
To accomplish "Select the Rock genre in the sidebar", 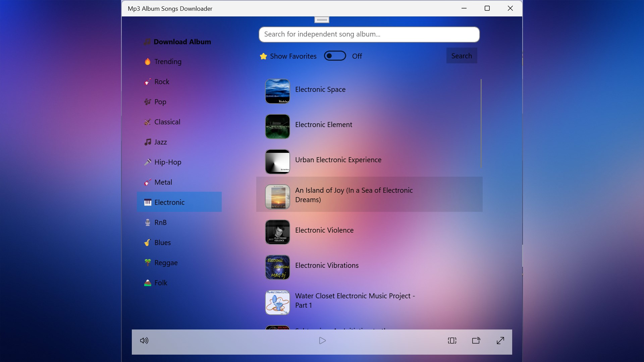I will 161,81.
